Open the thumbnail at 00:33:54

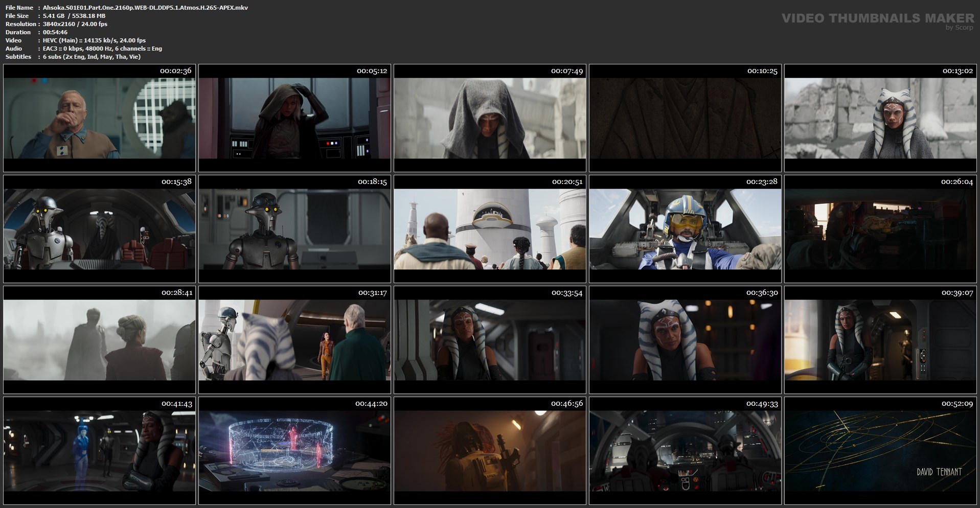490,340
